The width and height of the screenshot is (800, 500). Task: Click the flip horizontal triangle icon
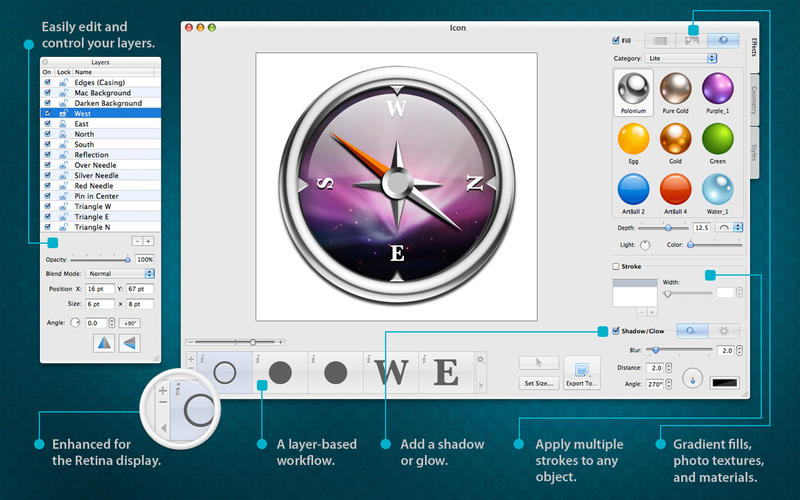coord(103,343)
